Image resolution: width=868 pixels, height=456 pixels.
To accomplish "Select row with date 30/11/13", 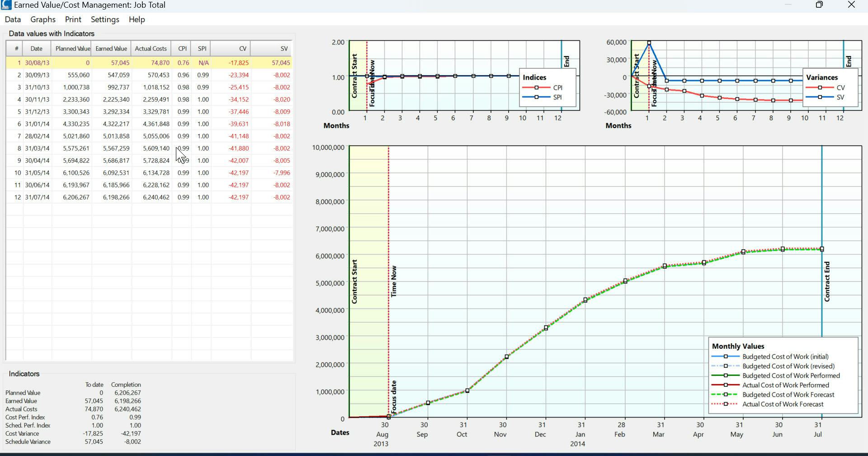I will (149, 100).
